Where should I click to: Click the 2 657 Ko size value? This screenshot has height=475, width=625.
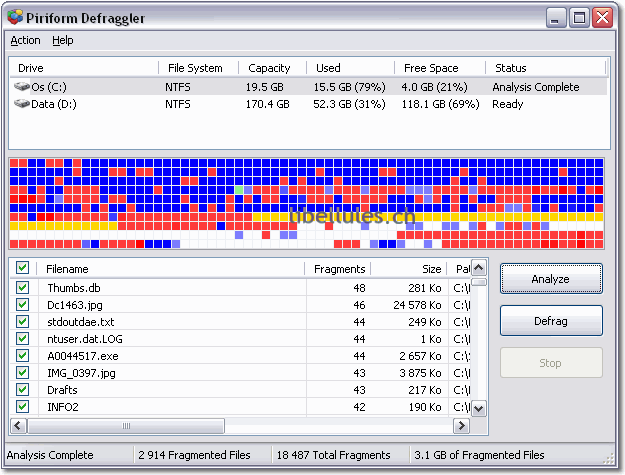(x=420, y=356)
